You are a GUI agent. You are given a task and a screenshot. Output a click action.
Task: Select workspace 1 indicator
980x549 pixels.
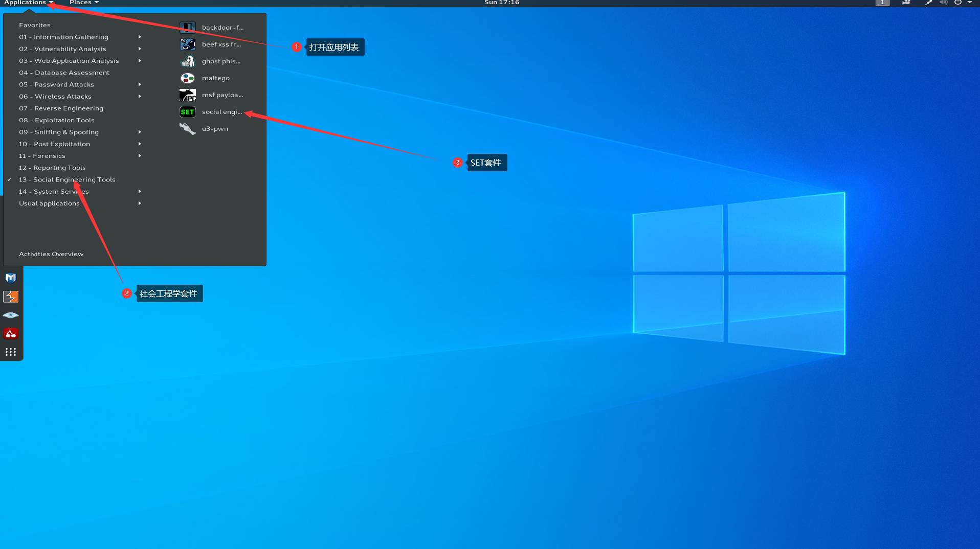pyautogui.click(x=882, y=3)
